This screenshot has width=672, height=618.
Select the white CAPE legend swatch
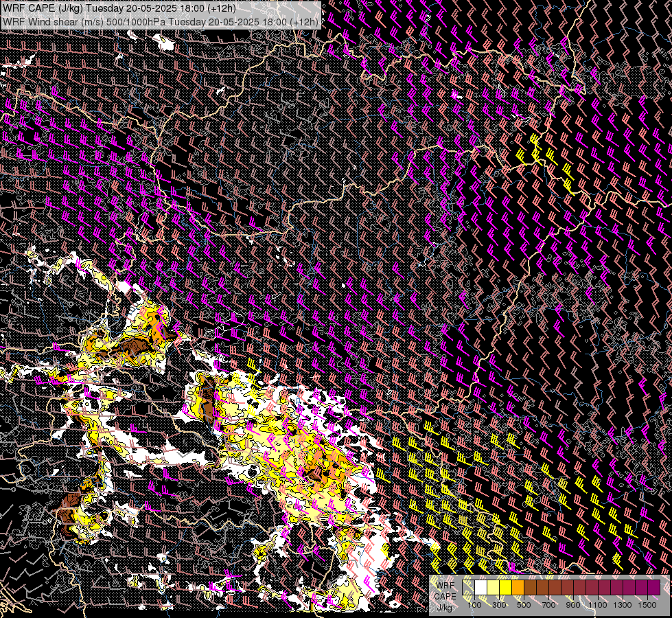[x=481, y=587]
